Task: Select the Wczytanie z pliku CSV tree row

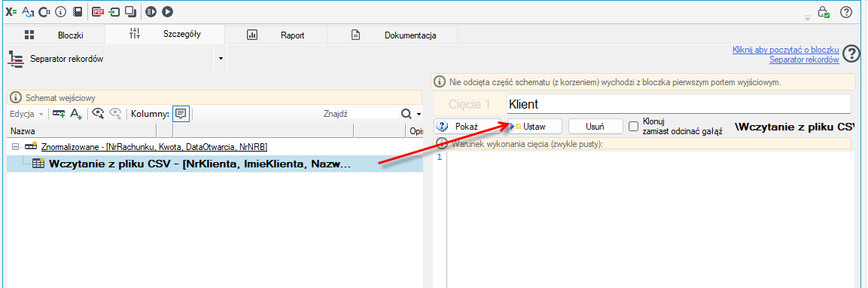Action: coord(215,164)
